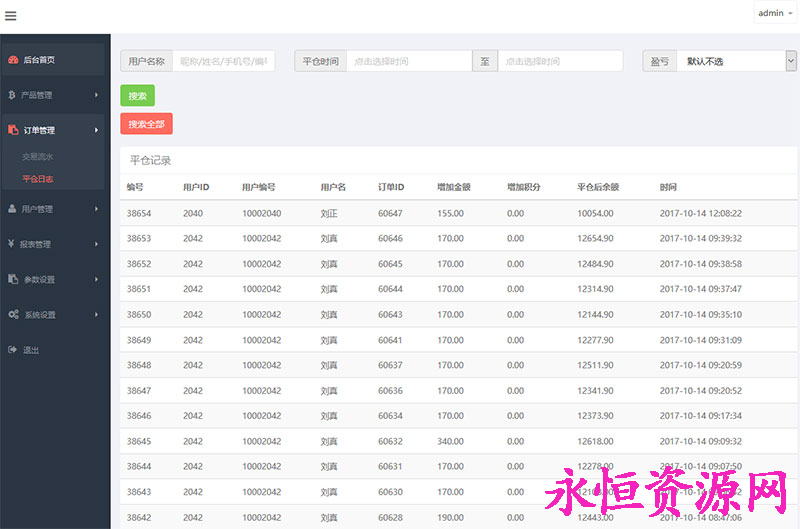Pick the 平仓时间 start date field

(409, 61)
